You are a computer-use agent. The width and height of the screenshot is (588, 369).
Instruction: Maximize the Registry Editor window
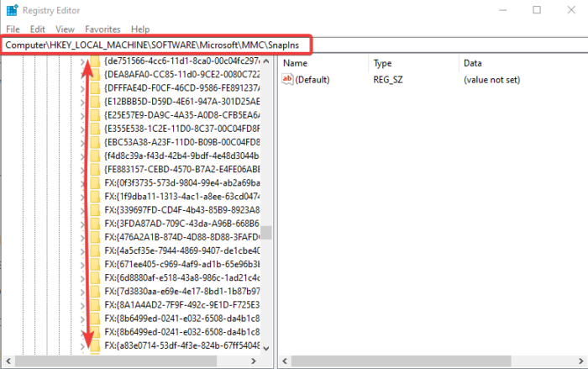(537, 10)
